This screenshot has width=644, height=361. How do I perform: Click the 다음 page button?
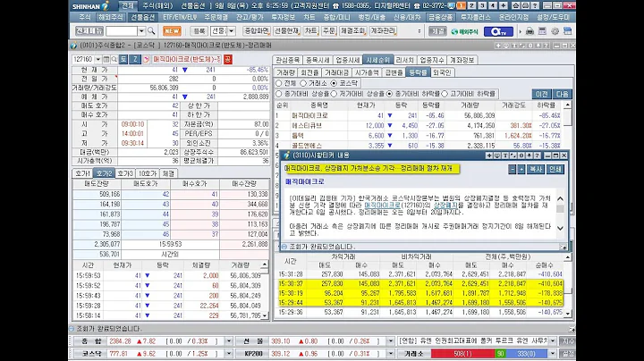click(563, 94)
